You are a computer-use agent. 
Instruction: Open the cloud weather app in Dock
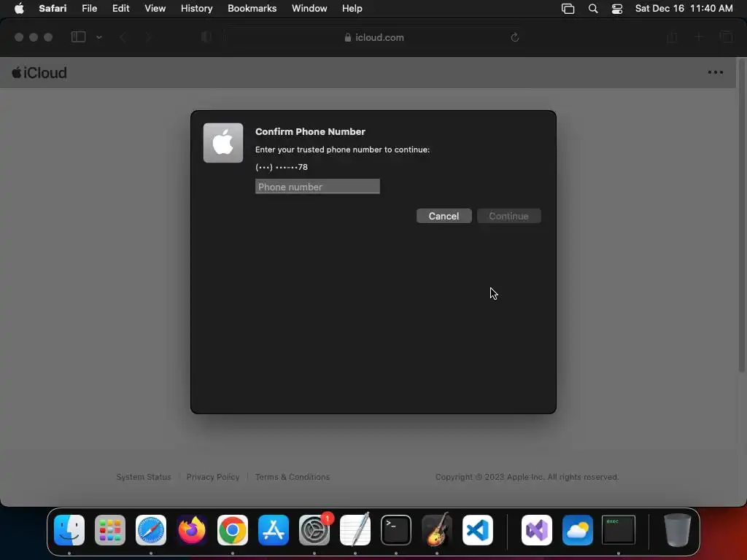coord(578,530)
